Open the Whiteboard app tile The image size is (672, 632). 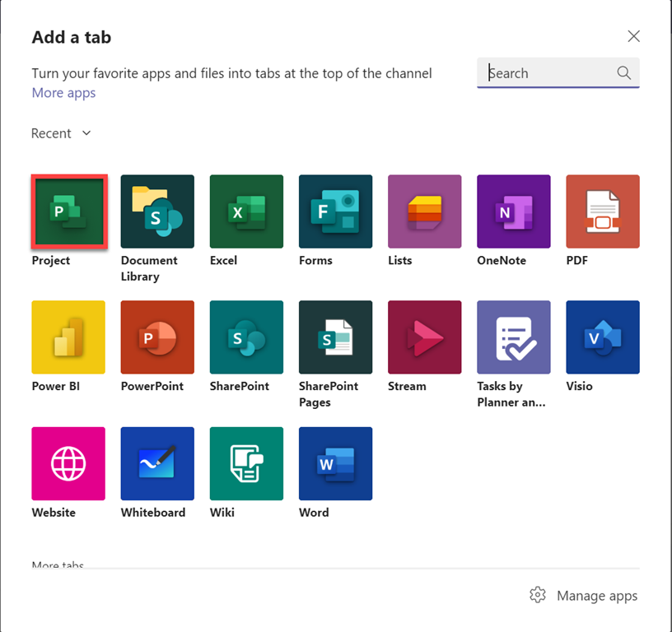(157, 463)
